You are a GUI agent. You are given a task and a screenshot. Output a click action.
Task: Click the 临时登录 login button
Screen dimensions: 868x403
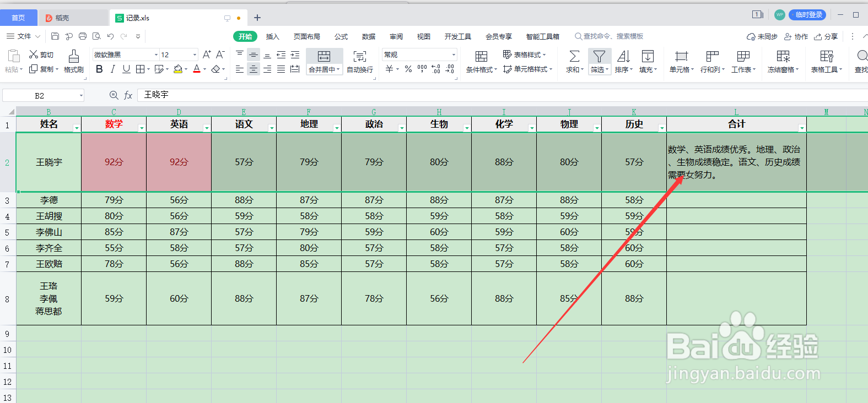coord(807,15)
